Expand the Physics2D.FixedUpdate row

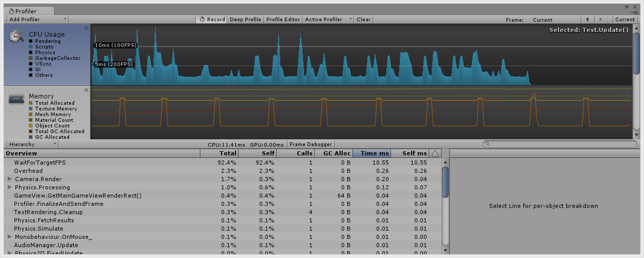pyautogui.click(x=10, y=253)
